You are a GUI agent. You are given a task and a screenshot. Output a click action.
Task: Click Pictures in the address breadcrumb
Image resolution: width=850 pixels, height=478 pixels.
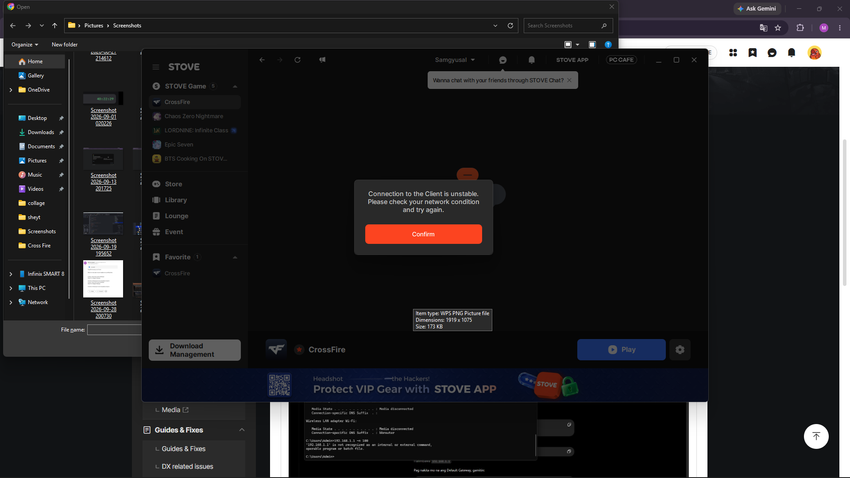tap(93, 25)
